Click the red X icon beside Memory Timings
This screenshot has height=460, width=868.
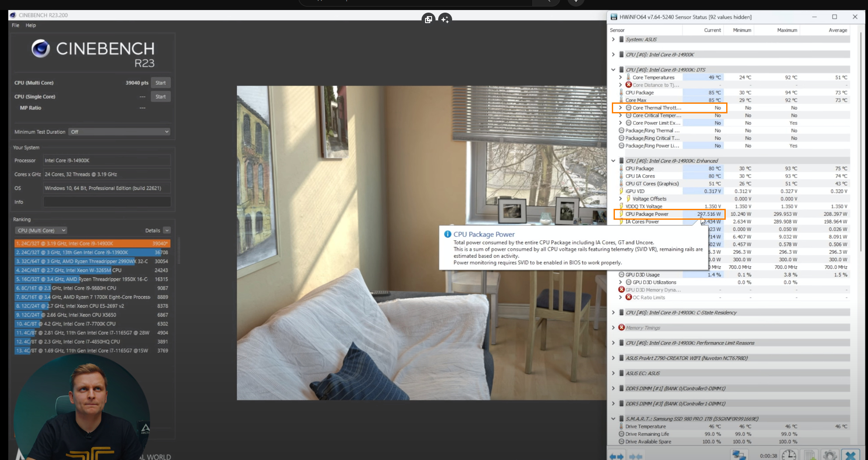(621, 327)
